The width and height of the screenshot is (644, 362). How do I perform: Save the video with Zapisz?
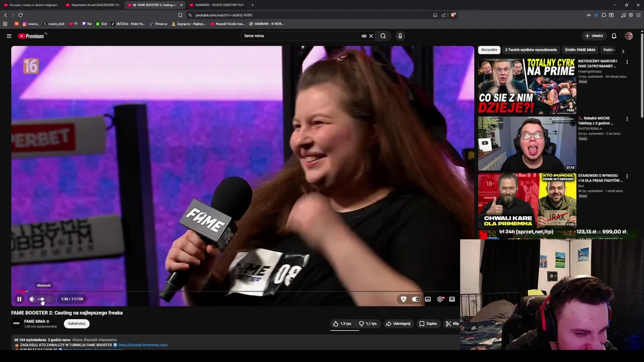[x=428, y=324]
